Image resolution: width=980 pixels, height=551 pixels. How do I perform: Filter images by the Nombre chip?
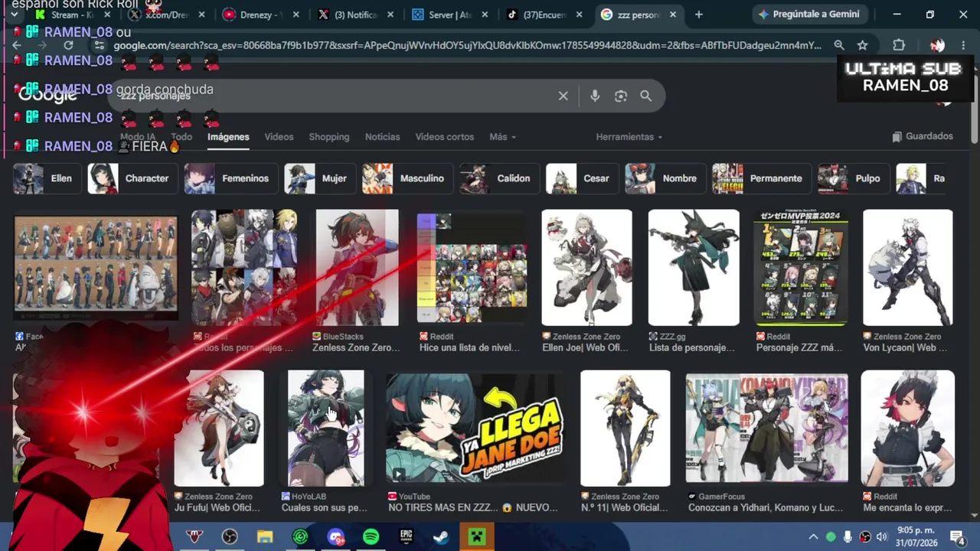(665, 178)
